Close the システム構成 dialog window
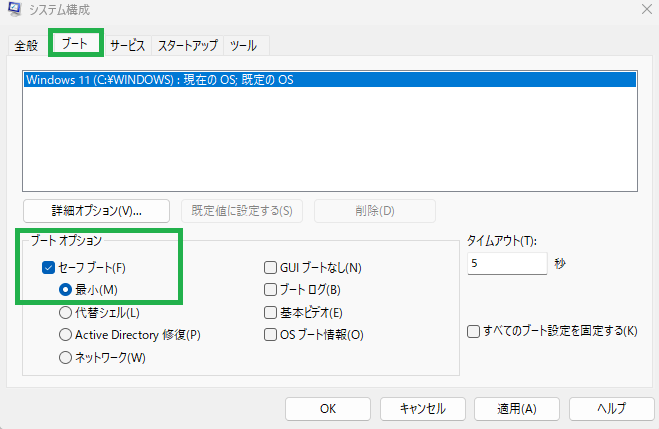 [647, 9]
